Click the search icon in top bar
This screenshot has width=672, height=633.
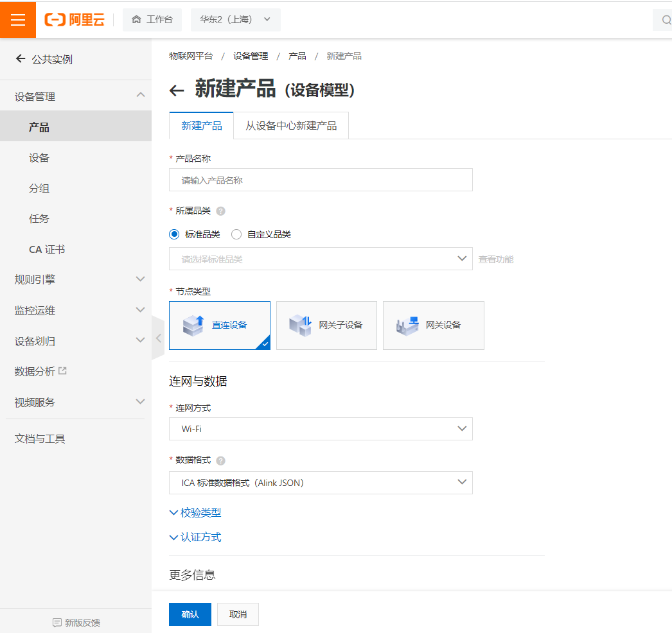click(x=666, y=20)
